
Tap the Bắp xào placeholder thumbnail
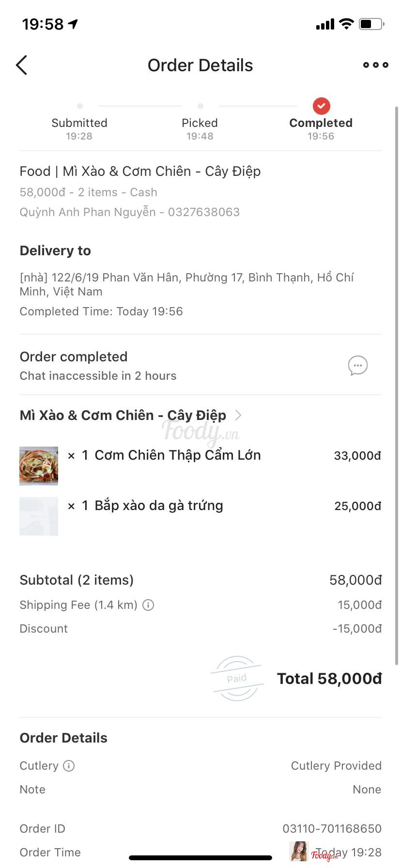pos(39,516)
